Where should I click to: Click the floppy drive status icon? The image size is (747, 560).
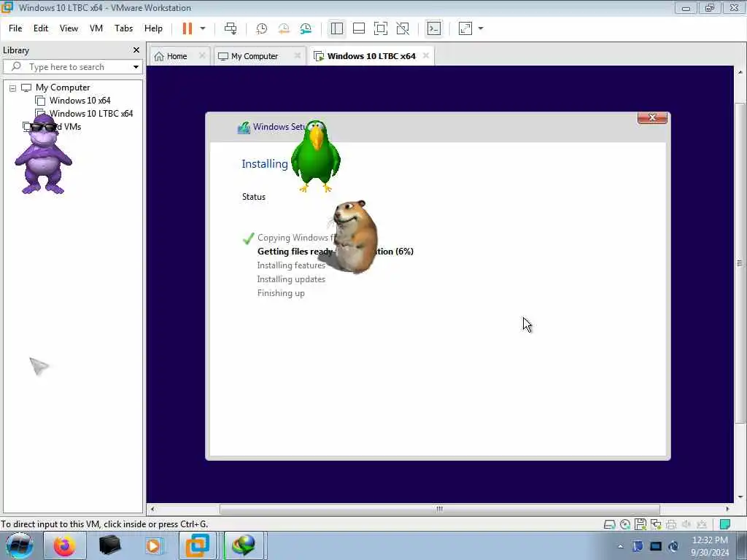coord(640,525)
